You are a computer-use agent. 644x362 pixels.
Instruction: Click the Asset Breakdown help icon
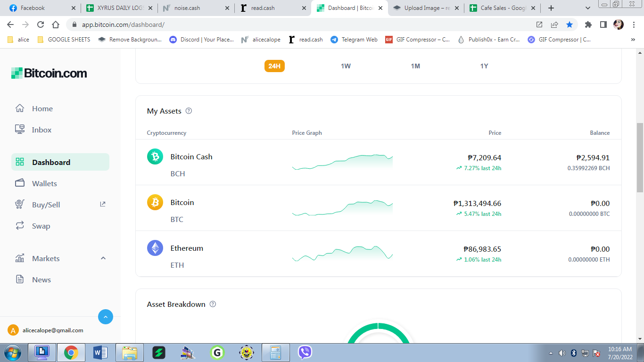point(213,304)
